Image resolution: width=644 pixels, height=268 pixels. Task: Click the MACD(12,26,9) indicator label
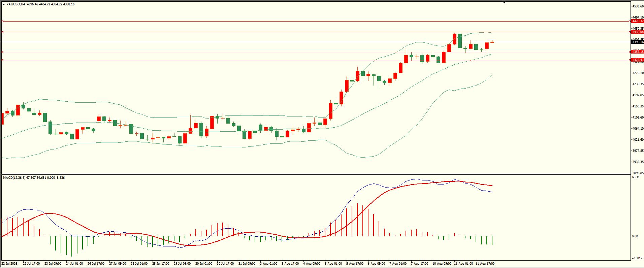[14, 177]
